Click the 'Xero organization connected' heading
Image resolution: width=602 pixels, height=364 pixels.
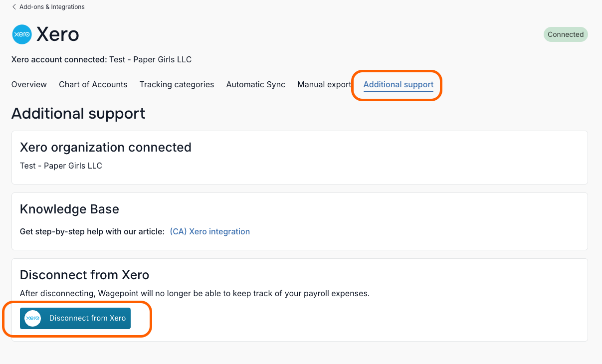point(106,148)
